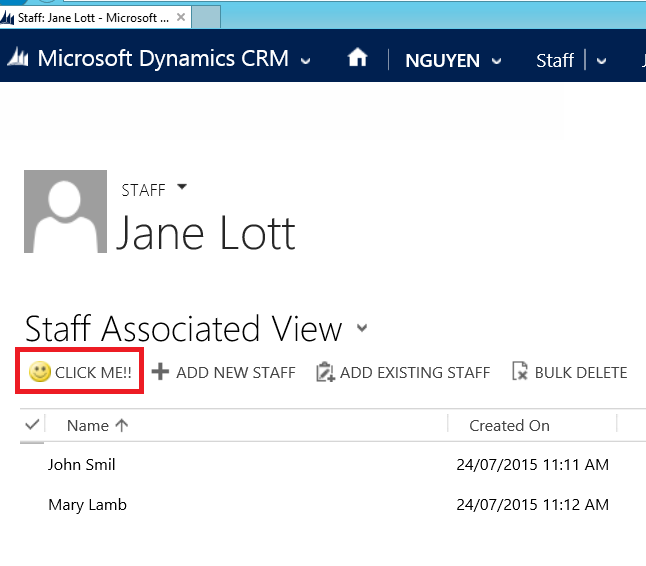Image resolution: width=646 pixels, height=566 pixels.
Task: Click the home icon in navigation bar
Action: pos(357,59)
